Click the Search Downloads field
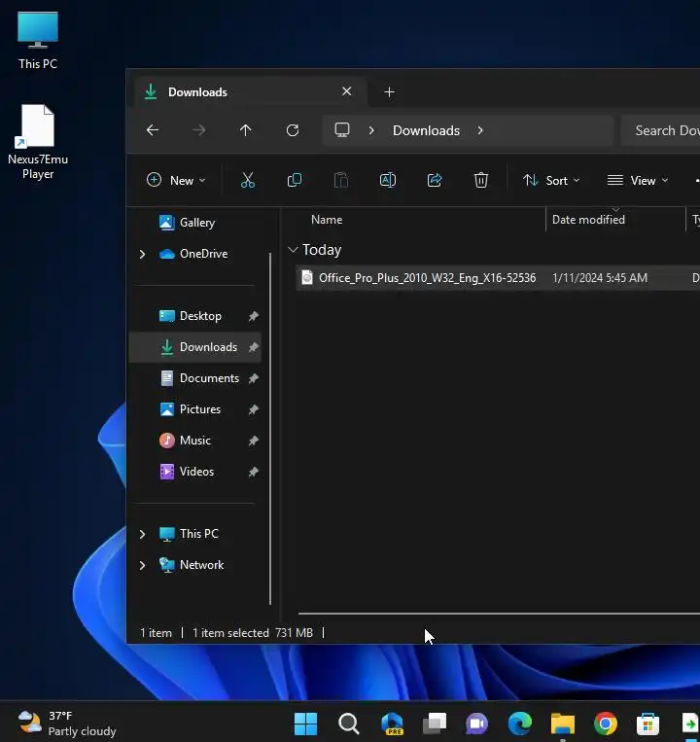The image size is (700, 742). coord(660,130)
